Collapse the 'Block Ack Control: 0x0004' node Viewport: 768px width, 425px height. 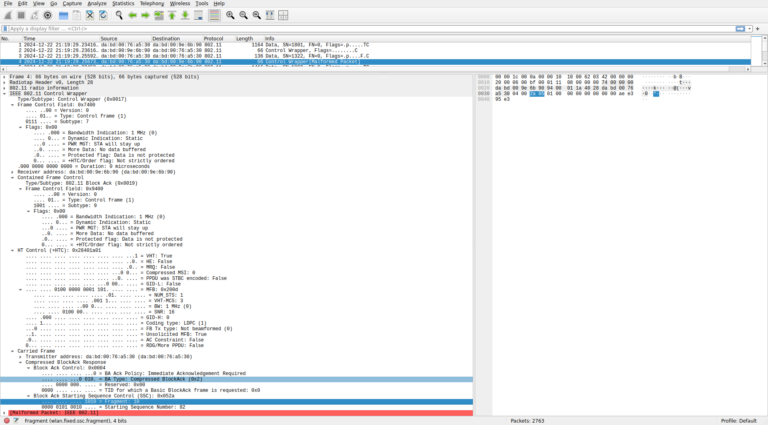pyautogui.click(x=28, y=368)
